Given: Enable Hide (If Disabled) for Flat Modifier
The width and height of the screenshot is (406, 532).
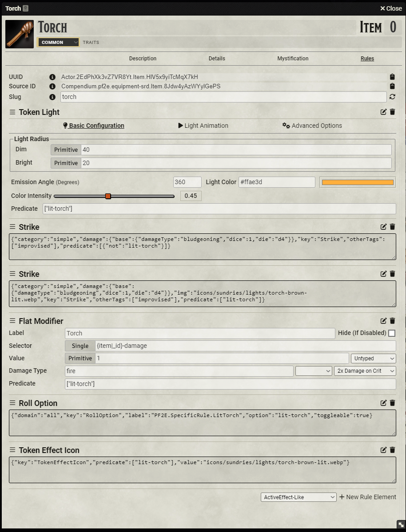Looking at the screenshot, I should (393, 333).
